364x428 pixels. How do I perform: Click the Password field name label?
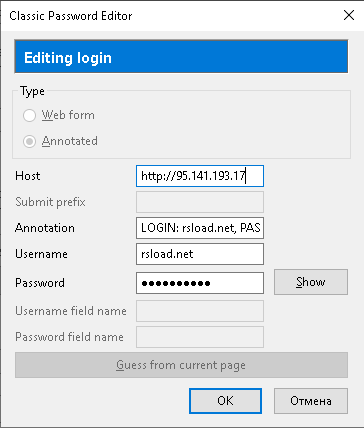pyautogui.click(x=69, y=337)
